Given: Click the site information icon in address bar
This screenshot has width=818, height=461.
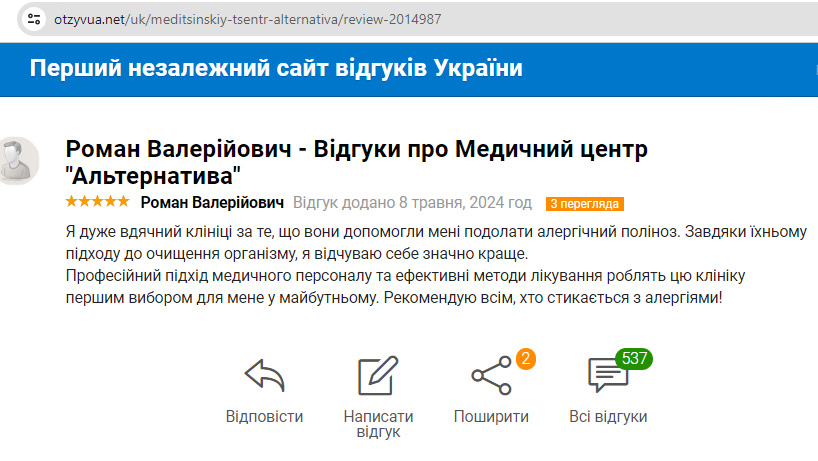Looking at the screenshot, I should (x=34, y=19).
